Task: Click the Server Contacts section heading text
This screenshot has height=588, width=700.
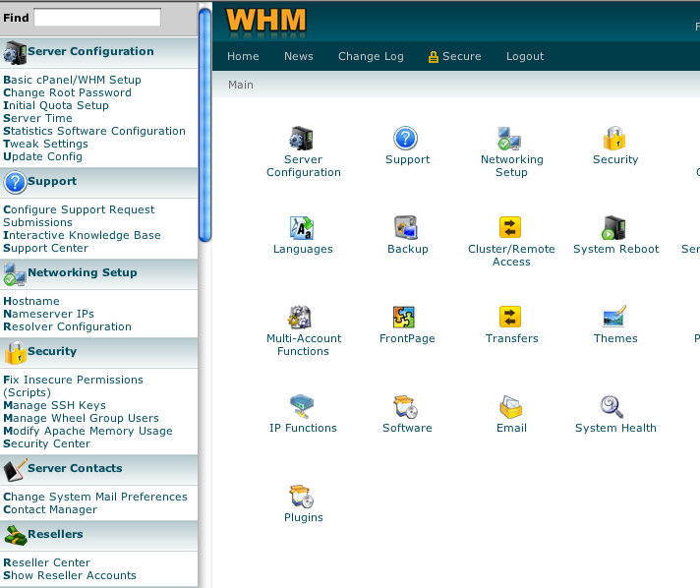Action: [x=75, y=468]
